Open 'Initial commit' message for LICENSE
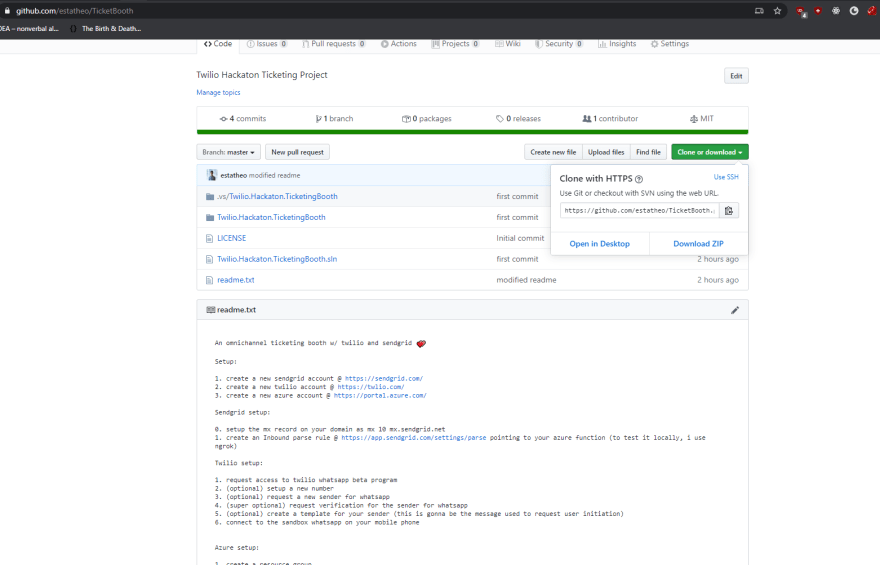 coord(520,238)
